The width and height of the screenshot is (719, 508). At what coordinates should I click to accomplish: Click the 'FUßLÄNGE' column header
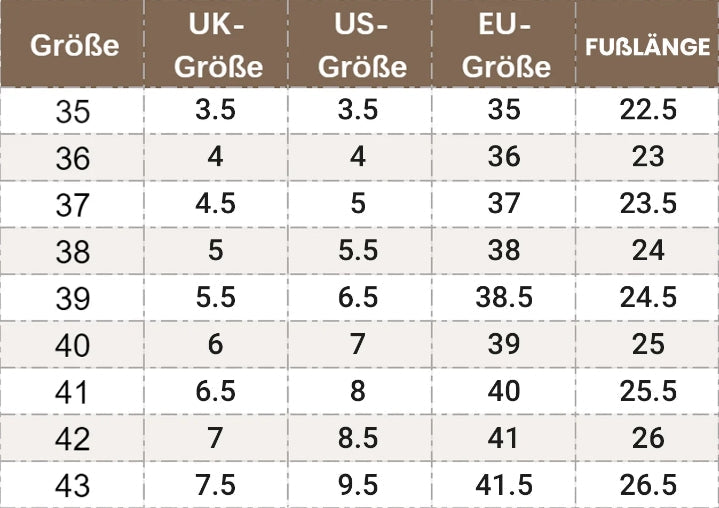647,46
